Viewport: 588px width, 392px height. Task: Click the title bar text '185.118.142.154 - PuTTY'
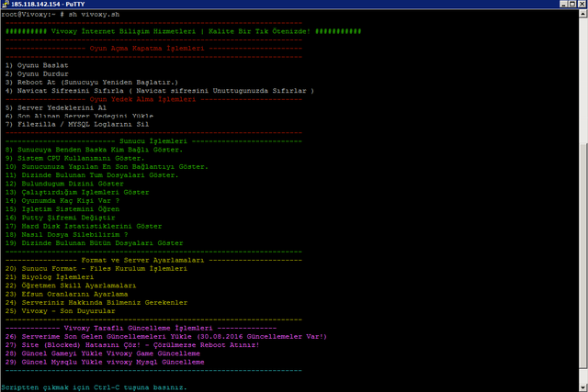click(x=48, y=4)
